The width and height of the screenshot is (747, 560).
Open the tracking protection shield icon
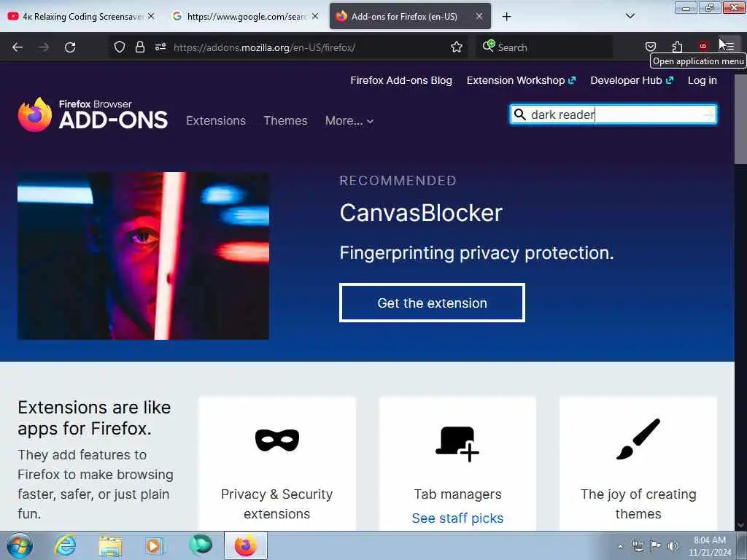pyautogui.click(x=120, y=47)
